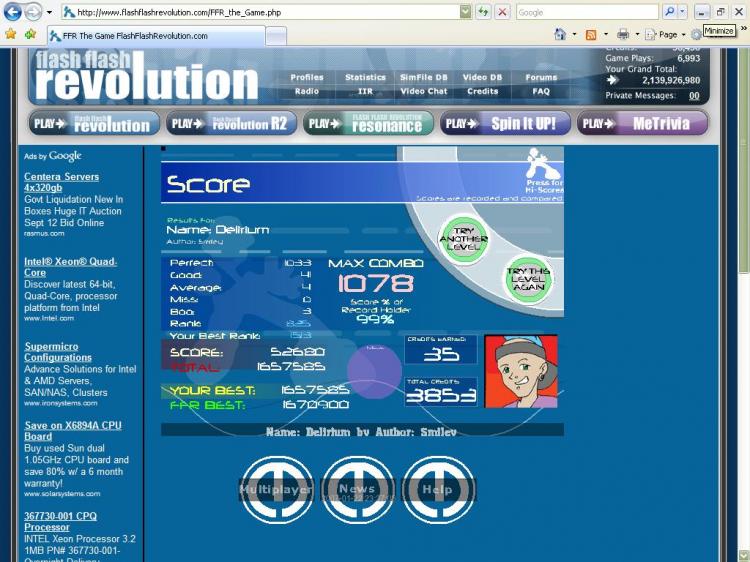Launch the Spin it UP! game

tap(505, 124)
